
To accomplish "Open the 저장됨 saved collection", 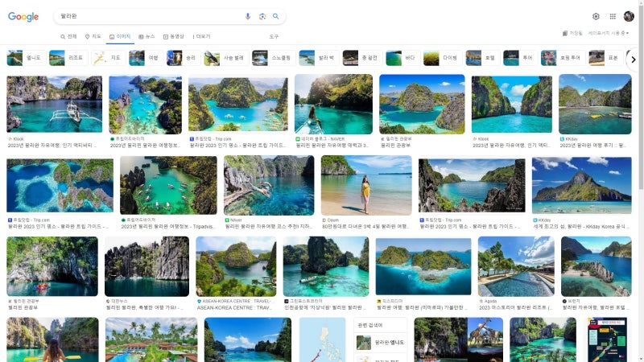I will 572,33.
